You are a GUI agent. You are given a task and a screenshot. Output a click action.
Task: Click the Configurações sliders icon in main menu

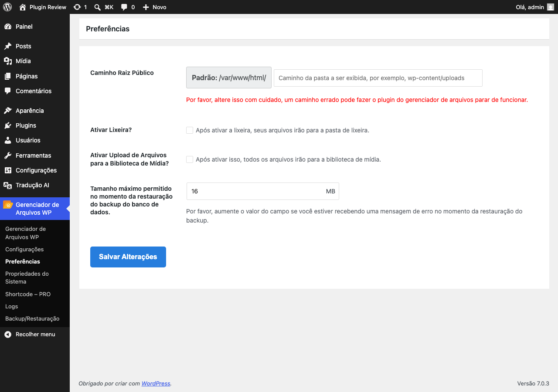pos(8,170)
